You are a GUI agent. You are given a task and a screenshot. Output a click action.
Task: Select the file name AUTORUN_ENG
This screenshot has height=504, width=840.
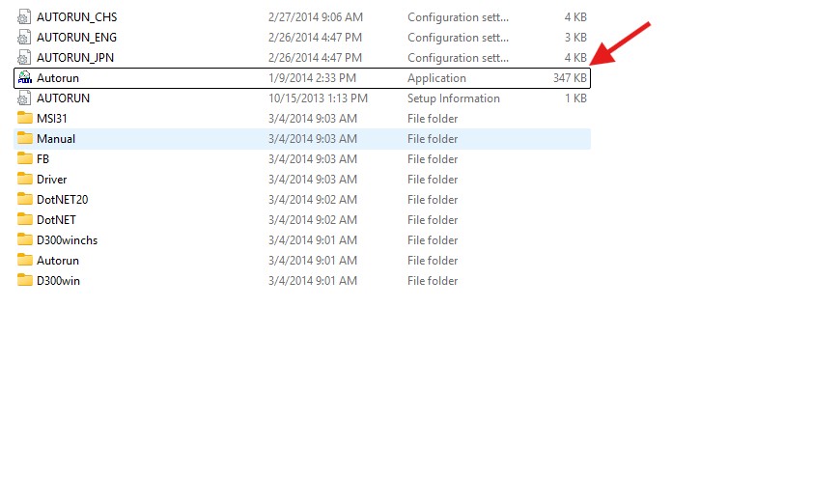click(76, 38)
